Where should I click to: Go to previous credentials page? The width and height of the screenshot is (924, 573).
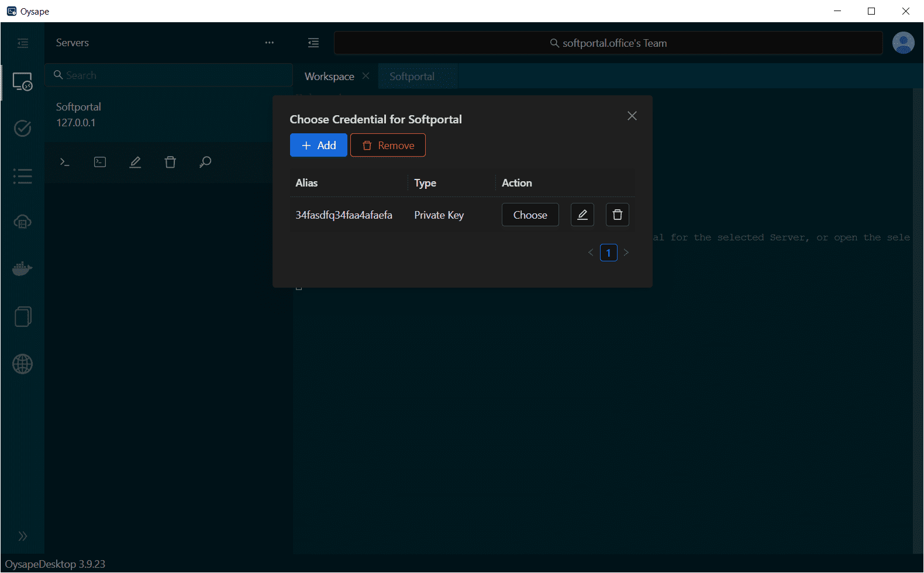pos(591,253)
